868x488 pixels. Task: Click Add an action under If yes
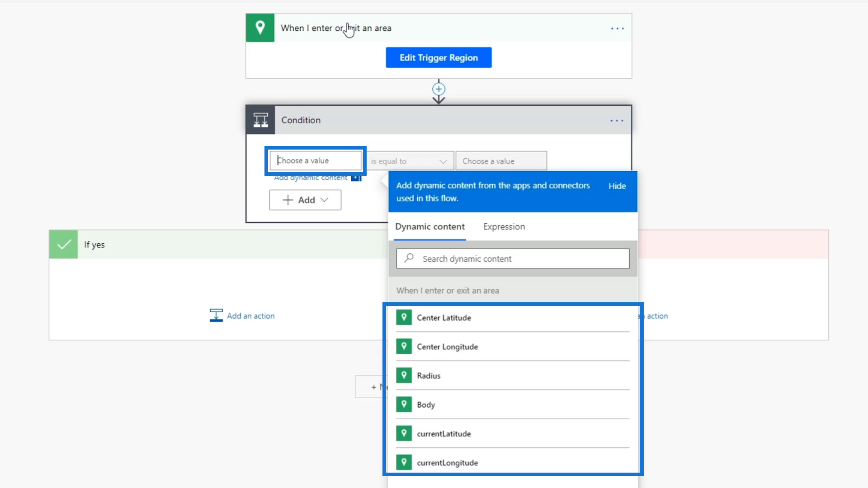click(250, 316)
